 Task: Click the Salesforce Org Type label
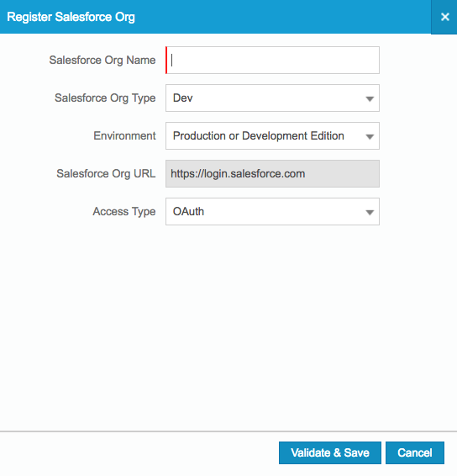(x=105, y=98)
